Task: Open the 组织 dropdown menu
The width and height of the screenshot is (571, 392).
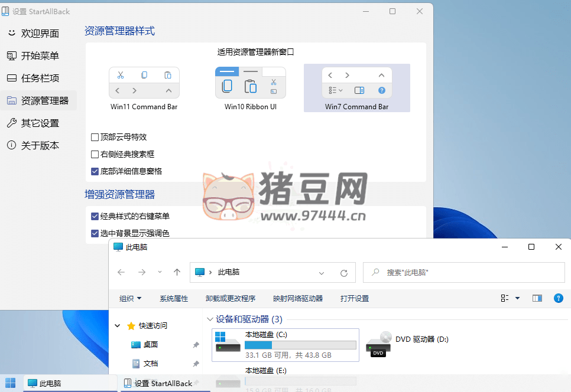Action: (x=131, y=298)
